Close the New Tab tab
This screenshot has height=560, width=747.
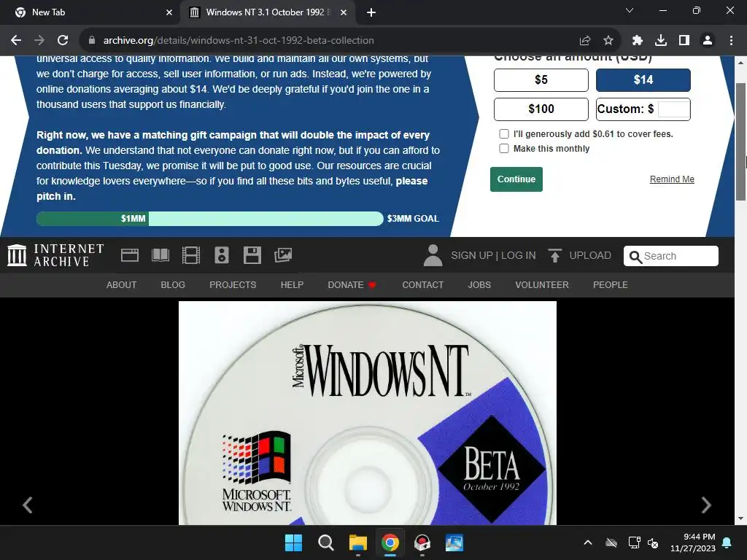click(169, 12)
